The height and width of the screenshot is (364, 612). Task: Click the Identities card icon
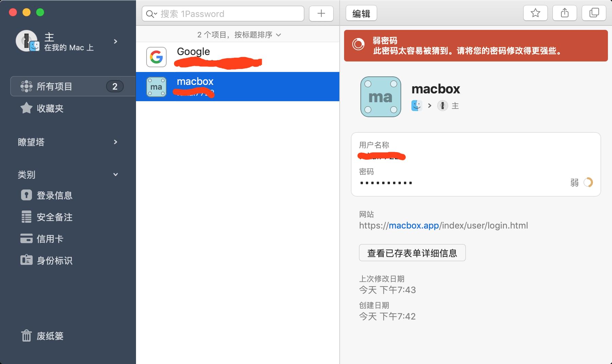pyautogui.click(x=26, y=260)
